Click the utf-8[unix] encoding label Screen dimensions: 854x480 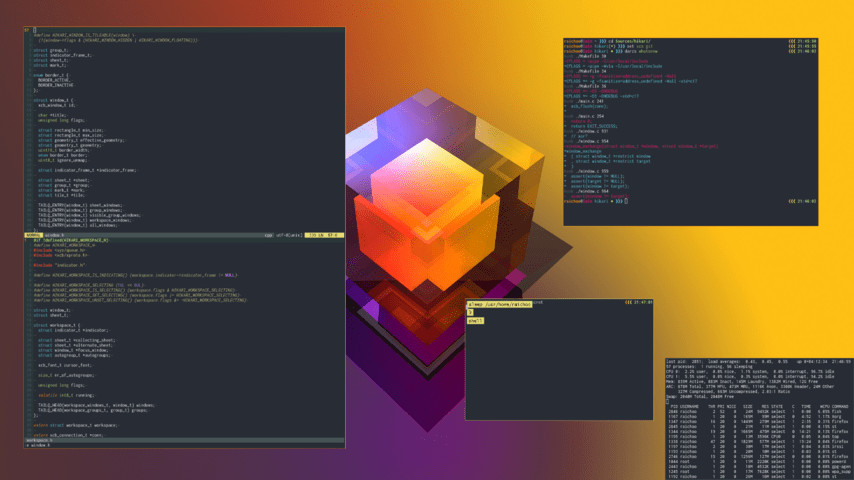(289, 235)
